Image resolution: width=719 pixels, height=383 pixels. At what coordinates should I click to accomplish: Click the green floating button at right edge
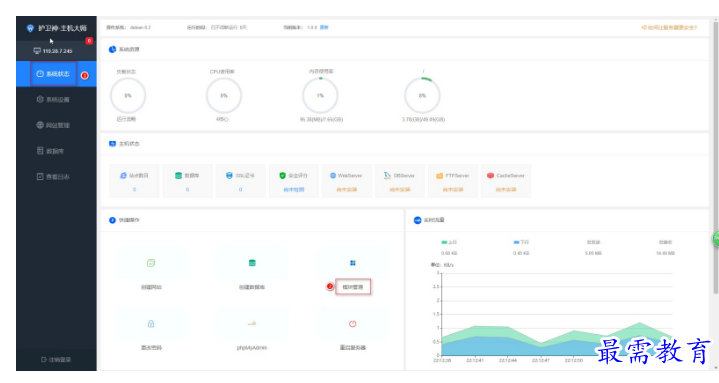[x=716, y=239]
